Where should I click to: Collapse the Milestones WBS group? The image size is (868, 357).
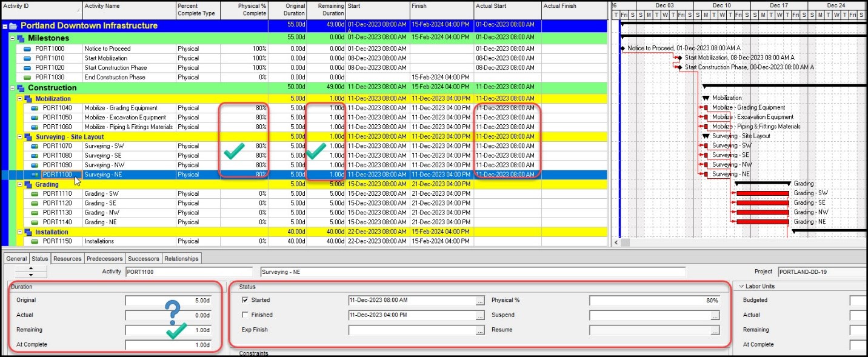pos(13,38)
